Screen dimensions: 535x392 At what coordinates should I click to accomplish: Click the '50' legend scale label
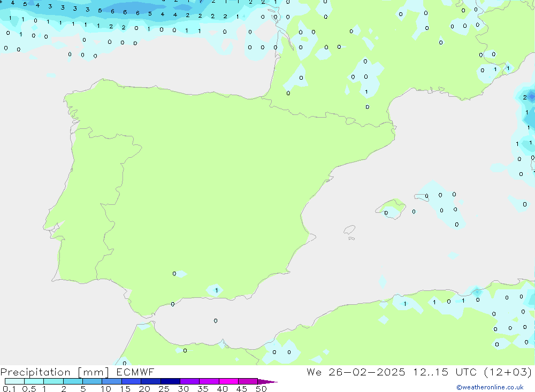[x=262, y=389]
